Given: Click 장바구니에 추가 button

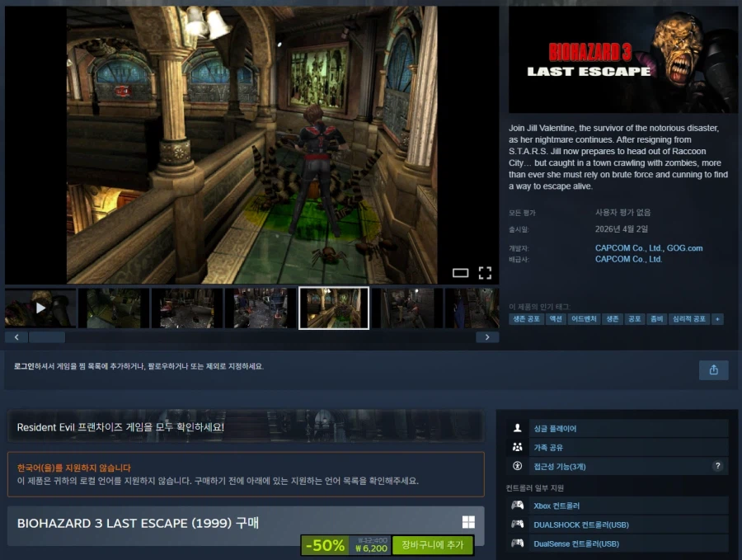Looking at the screenshot, I should click(x=432, y=545).
